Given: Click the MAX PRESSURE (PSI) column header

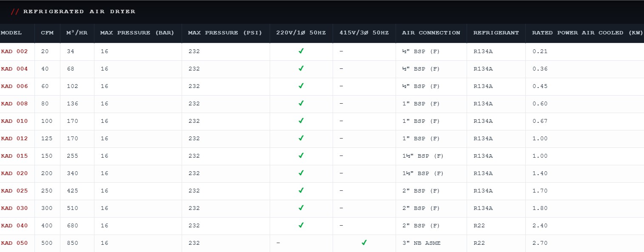Looking at the screenshot, I should [225, 33].
